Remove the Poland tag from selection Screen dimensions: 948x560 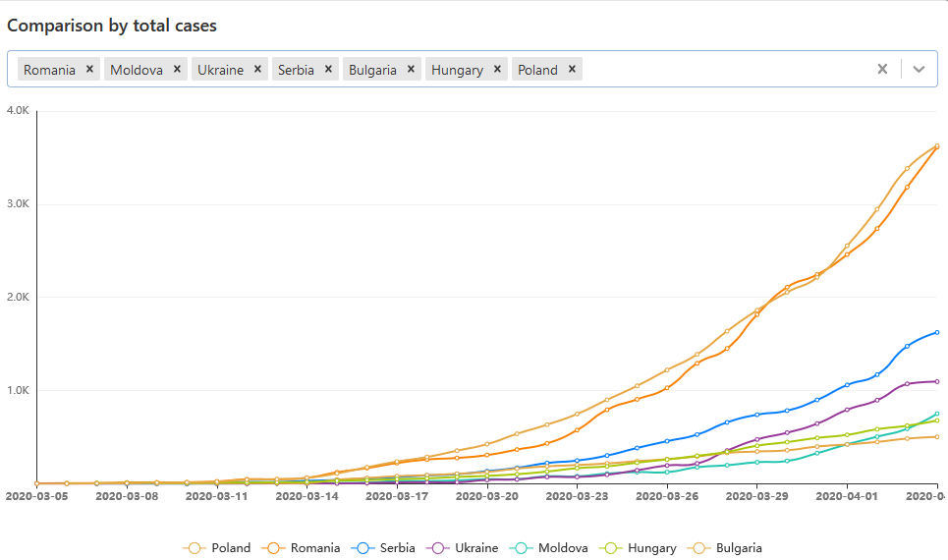[x=572, y=69]
